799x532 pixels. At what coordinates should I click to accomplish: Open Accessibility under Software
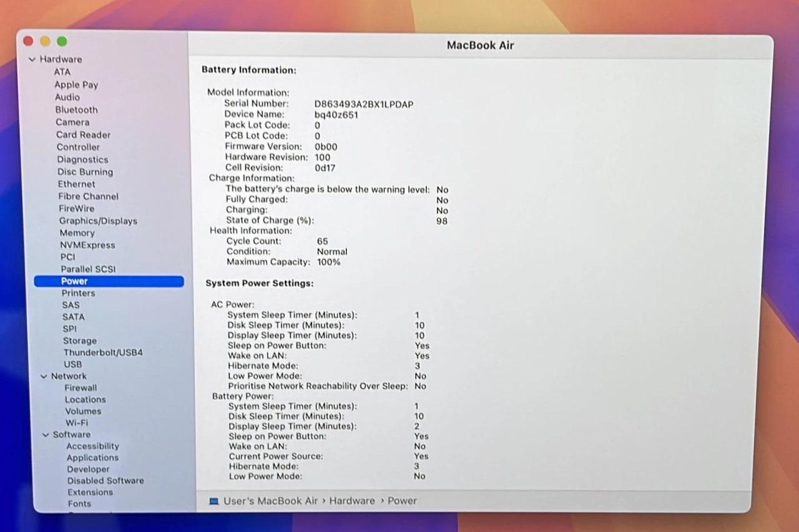92,447
